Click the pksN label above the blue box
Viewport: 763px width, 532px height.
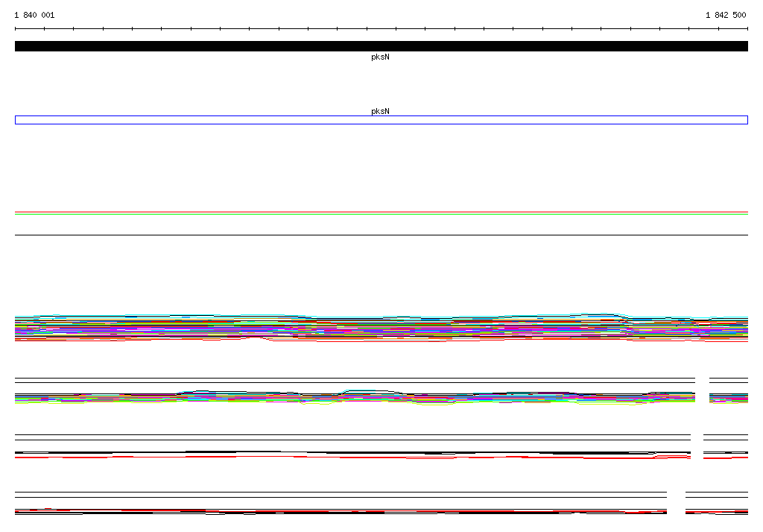point(380,112)
